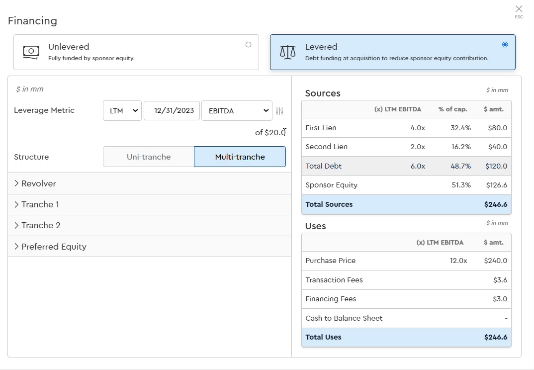The image size is (534, 370).
Task: Click the Uses section heading
Action: click(315, 226)
